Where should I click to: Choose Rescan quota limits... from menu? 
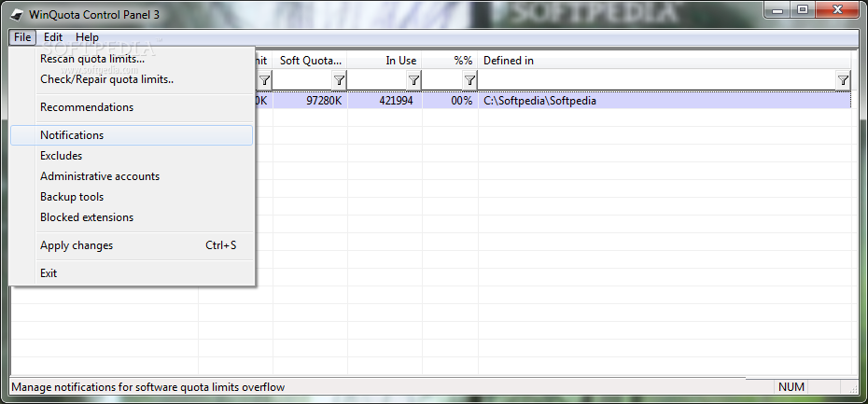[x=132, y=59]
